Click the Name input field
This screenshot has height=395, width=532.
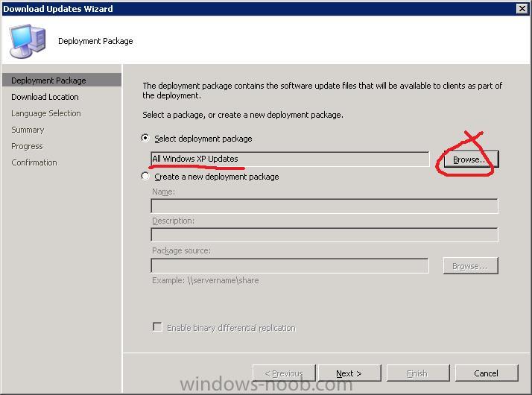click(324, 206)
